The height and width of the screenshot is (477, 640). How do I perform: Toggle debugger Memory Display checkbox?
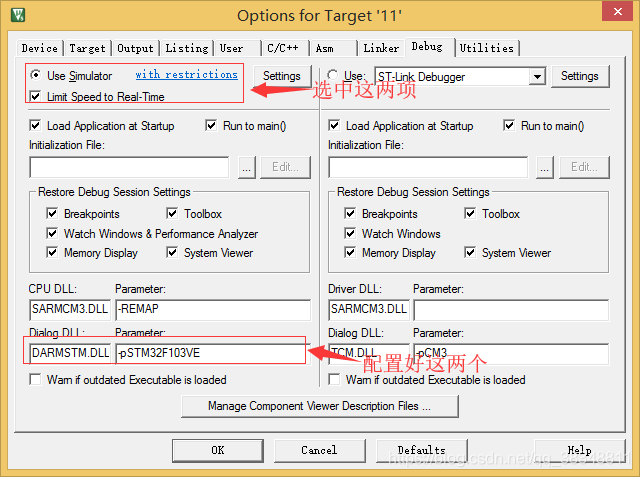coord(350,252)
